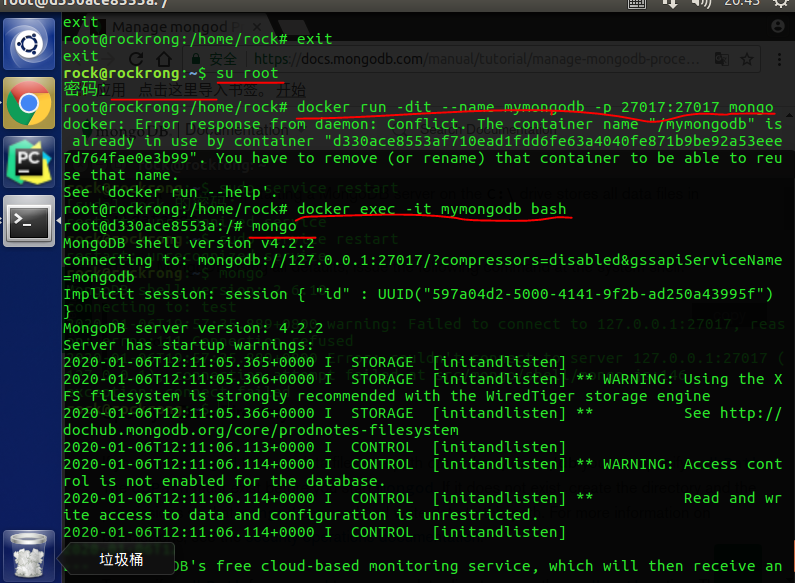The image size is (795, 583).
Task: Open Chrome profile avatar icon
Action: coord(778,26)
